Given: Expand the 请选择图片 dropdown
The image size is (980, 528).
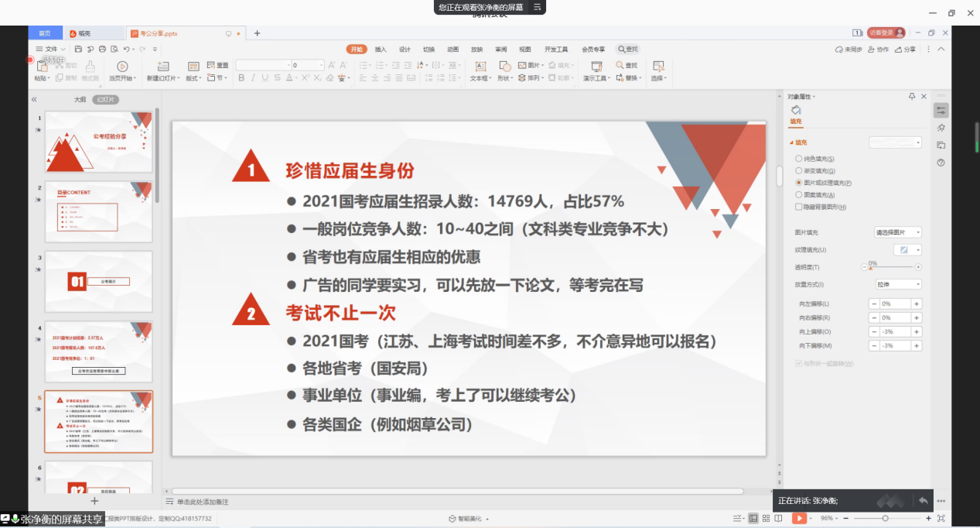Looking at the screenshot, I should 898,232.
